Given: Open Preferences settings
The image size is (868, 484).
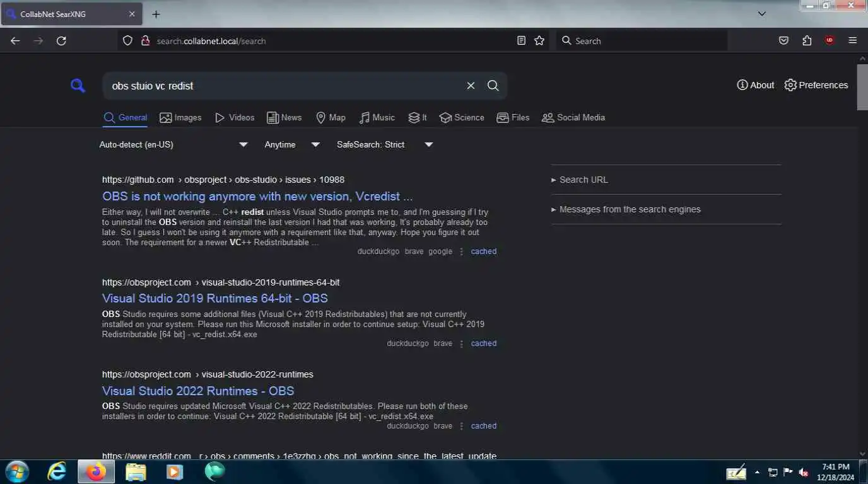Looking at the screenshot, I should point(816,85).
